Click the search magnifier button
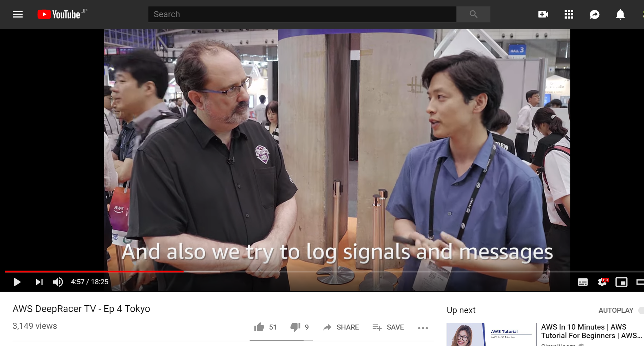Viewport: 644px width, 346px height. tap(473, 14)
